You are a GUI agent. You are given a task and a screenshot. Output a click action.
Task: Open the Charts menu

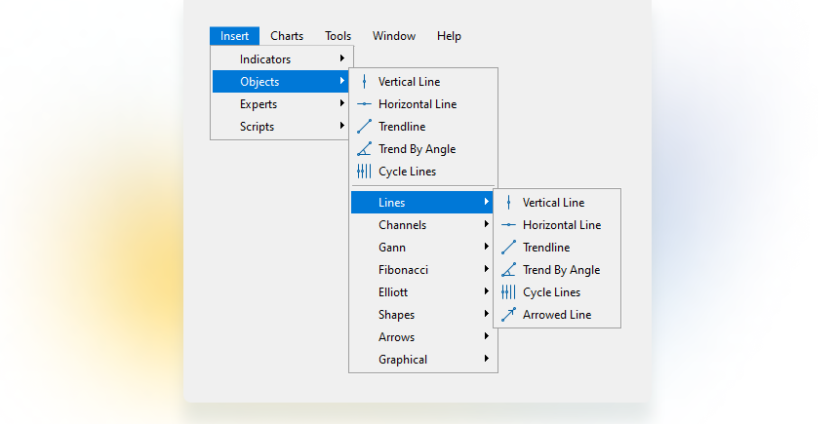287,36
